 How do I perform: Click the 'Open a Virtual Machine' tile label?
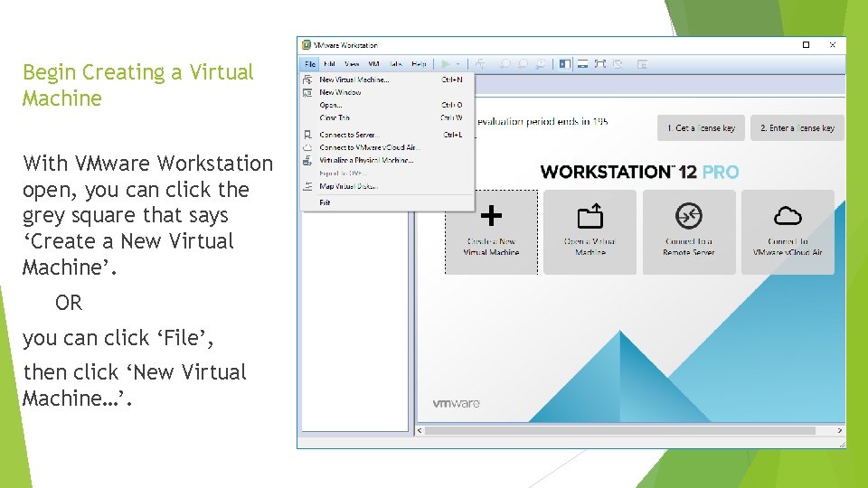click(590, 247)
